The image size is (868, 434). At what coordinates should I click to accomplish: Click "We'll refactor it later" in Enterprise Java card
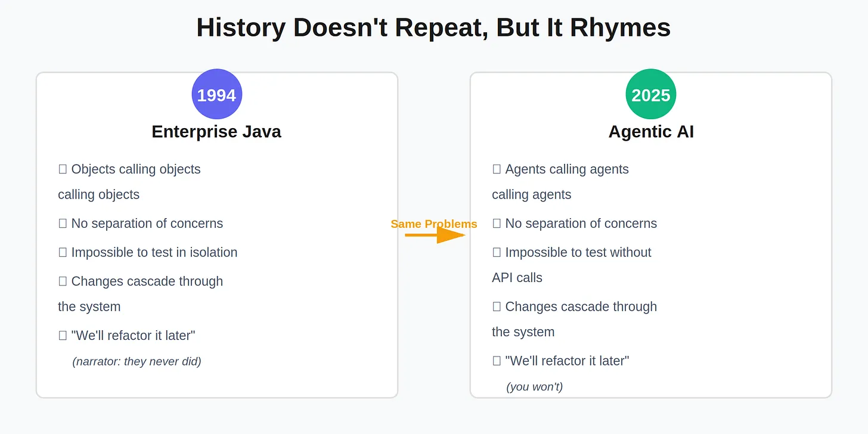tap(133, 336)
